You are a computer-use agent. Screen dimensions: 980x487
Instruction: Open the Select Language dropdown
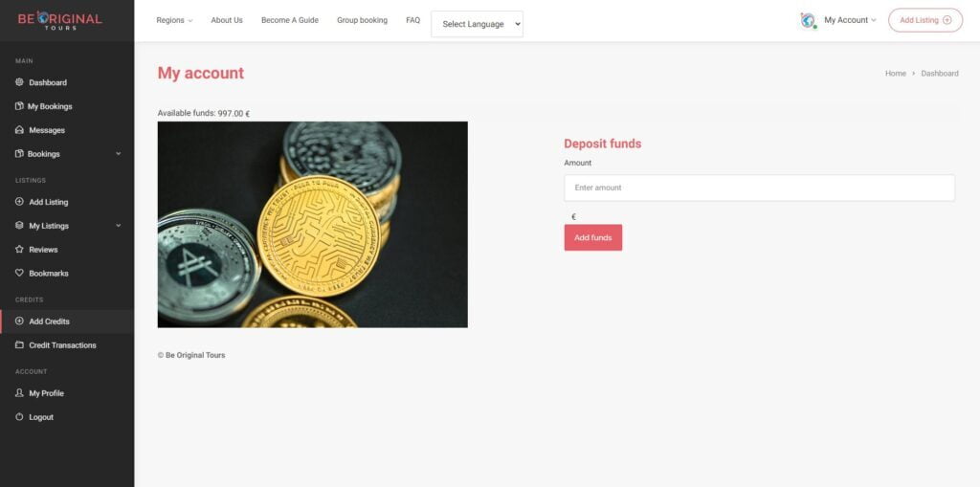(477, 24)
